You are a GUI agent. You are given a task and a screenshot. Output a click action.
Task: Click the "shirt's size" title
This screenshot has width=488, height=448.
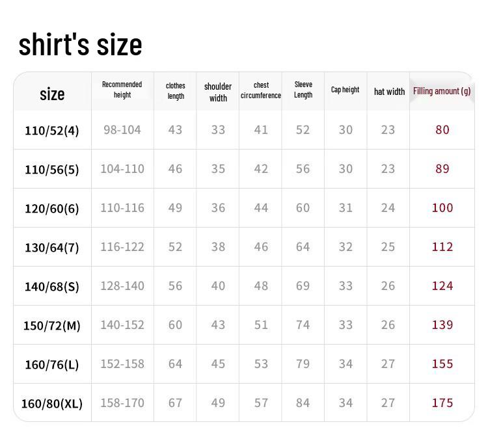pyautogui.click(x=80, y=45)
